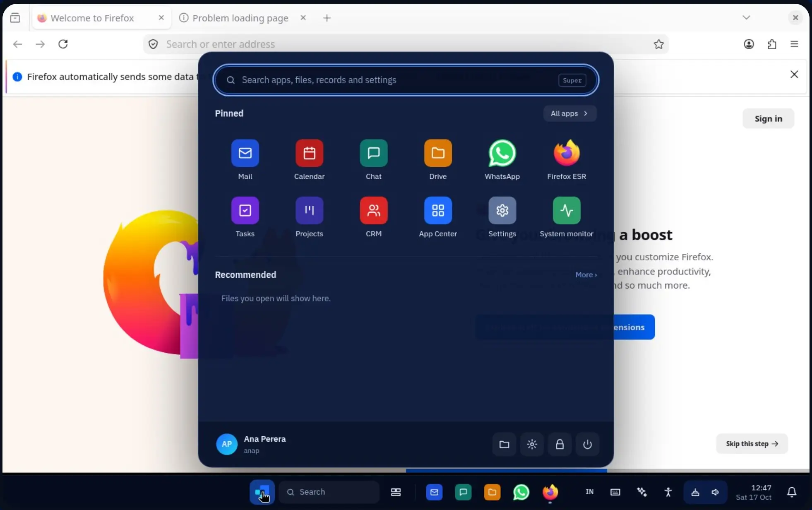Open the Firefox account icon
Image resolution: width=812 pixels, height=510 pixels.
749,44
